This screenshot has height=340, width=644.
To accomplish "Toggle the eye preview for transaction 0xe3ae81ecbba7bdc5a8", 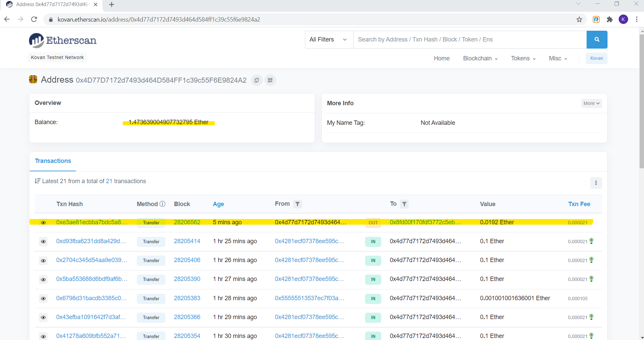I will point(43,223).
